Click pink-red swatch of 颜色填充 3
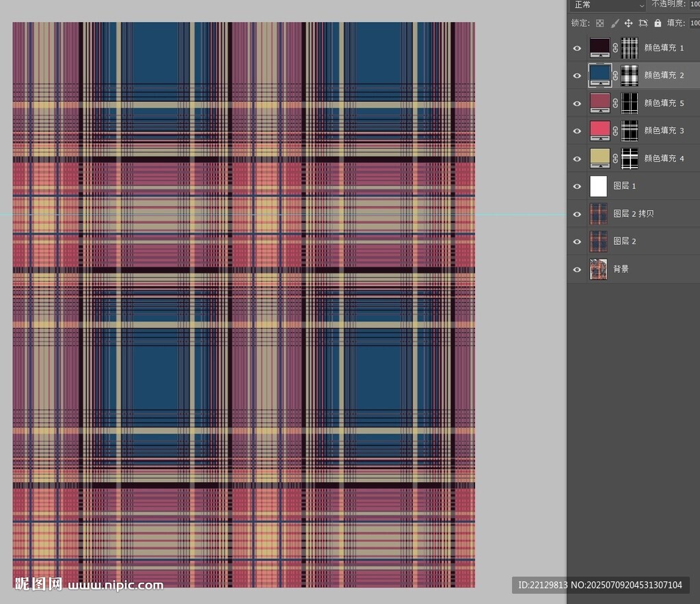Screen dimensions: 700x604 click(600, 131)
